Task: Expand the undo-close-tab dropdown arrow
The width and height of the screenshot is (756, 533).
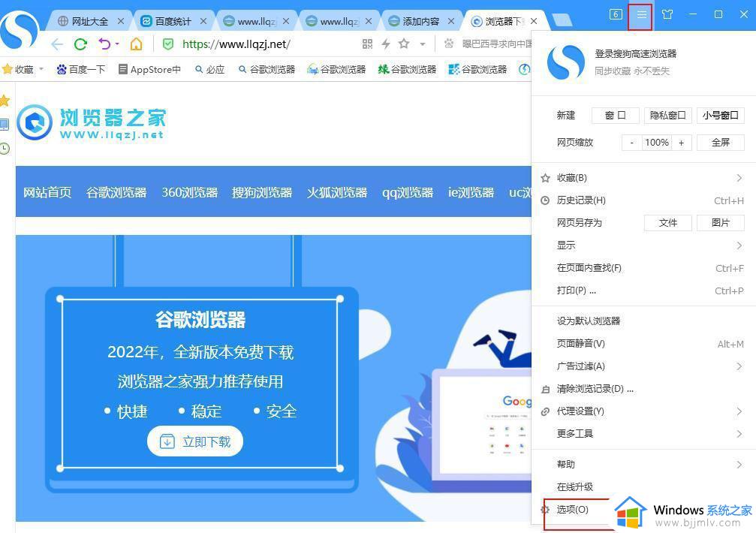Action: 117,44
